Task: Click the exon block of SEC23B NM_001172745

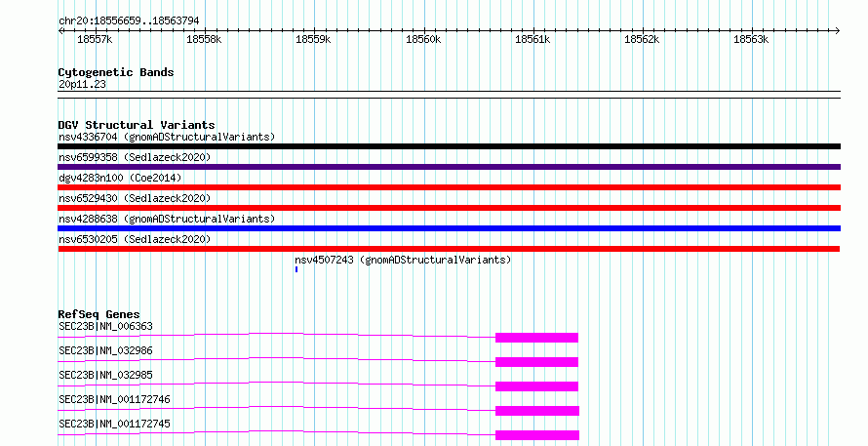Action: 537,435
